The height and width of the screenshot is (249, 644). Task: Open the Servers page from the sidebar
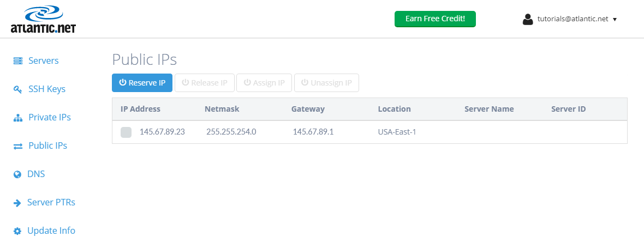tap(43, 60)
